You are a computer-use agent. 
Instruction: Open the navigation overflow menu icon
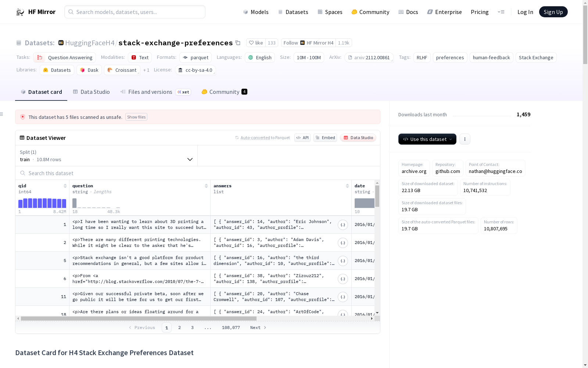[x=501, y=12]
